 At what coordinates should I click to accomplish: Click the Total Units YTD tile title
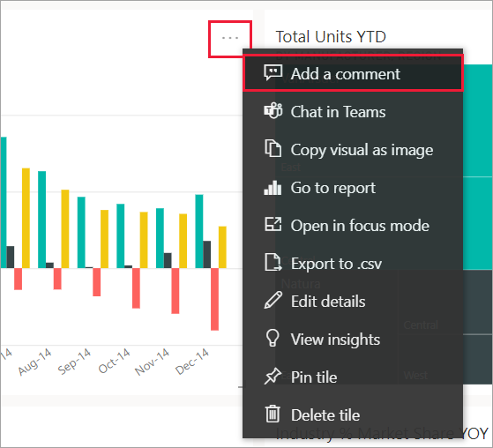click(x=331, y=36)
